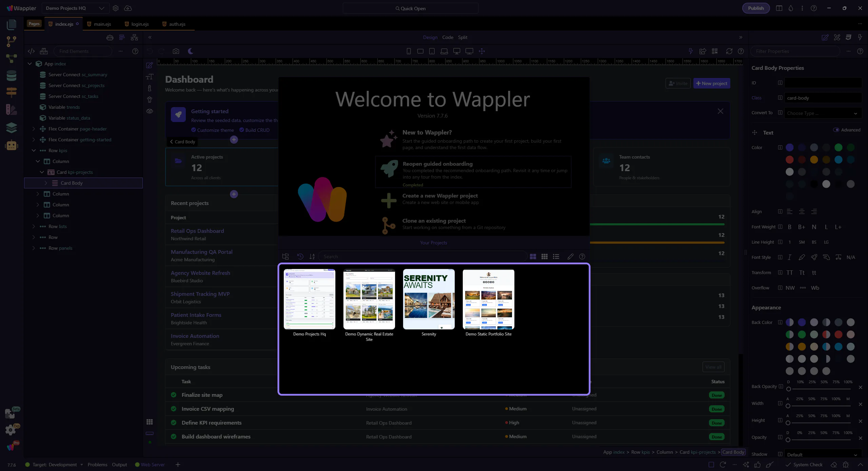Select the mobile phone viewport icon

tap(409, 51)
